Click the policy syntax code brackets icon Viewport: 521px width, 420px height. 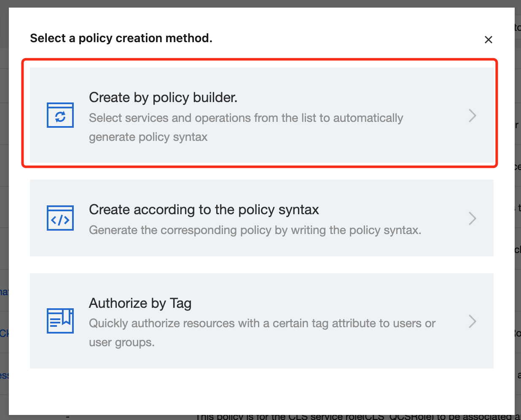pos(60,218)
